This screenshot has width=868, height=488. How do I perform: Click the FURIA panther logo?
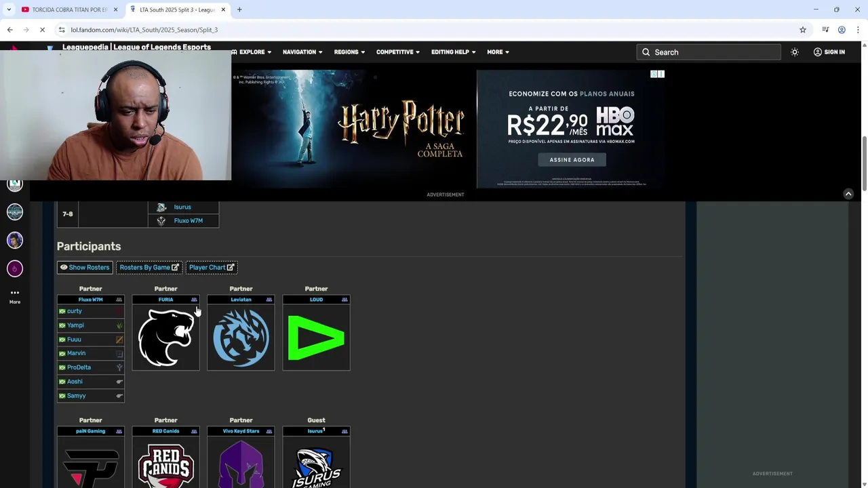(x=165, y=338)
